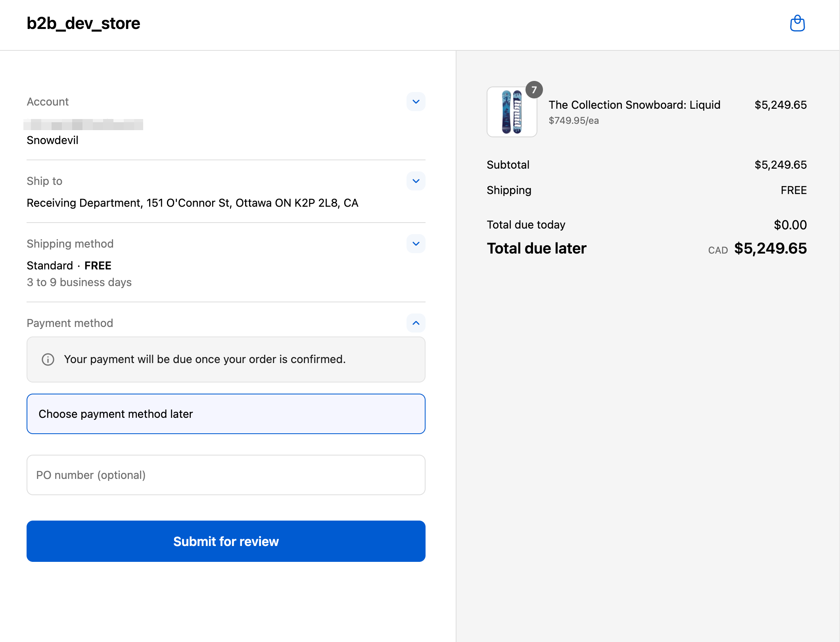
Task: Click the Ship to section heading
Action: click(x=44, y=181)
